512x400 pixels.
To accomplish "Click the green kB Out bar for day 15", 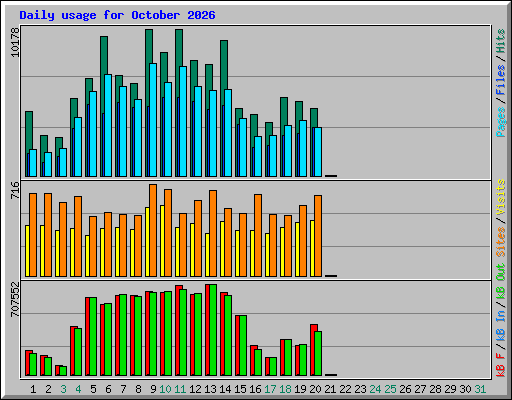I will tap(243, 345).
